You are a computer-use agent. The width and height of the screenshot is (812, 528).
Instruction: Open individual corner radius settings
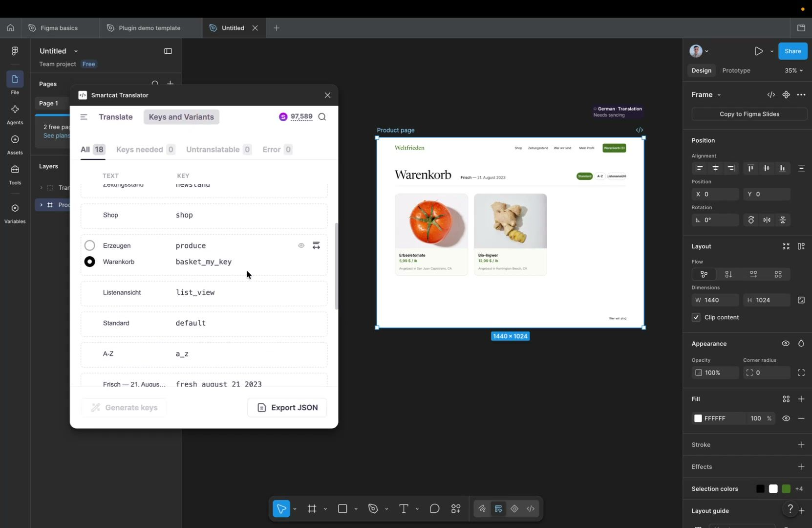pos(801,373)
